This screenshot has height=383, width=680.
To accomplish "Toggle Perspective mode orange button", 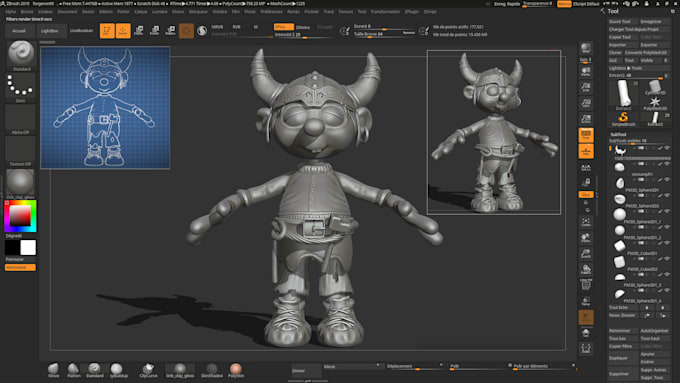I will [x=586, y=135].
